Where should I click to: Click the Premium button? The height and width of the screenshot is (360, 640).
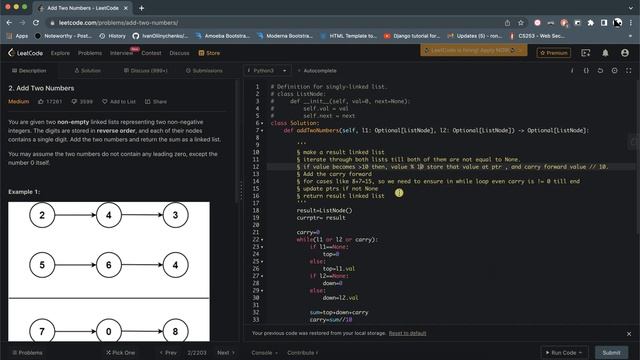[553, 53]
